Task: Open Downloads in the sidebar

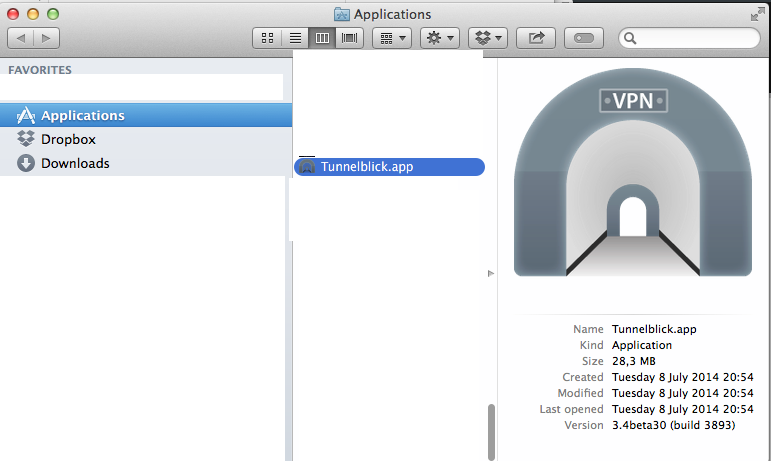Action: 146,163
